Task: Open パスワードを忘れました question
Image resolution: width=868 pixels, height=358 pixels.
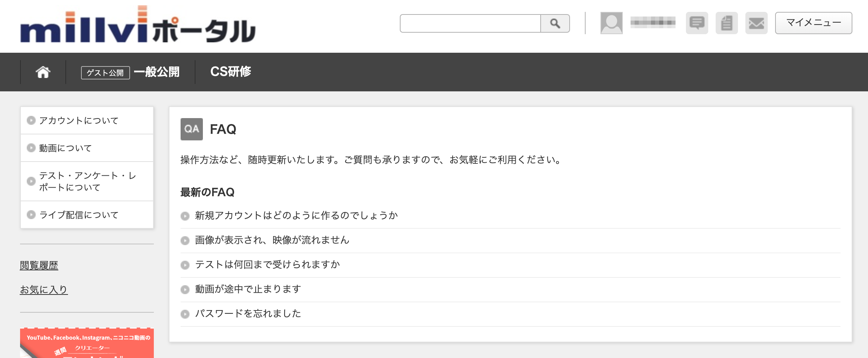Action: pyautogui.click(x=248, y=313)
